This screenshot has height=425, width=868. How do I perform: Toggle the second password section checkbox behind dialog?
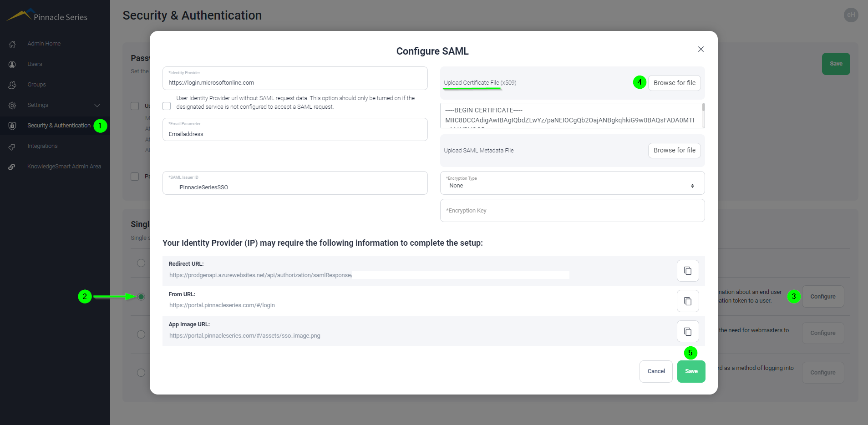(x=135, y=177)
